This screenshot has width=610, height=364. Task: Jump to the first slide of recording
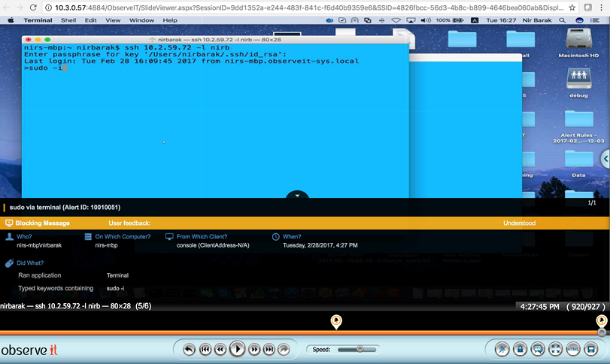204,349
